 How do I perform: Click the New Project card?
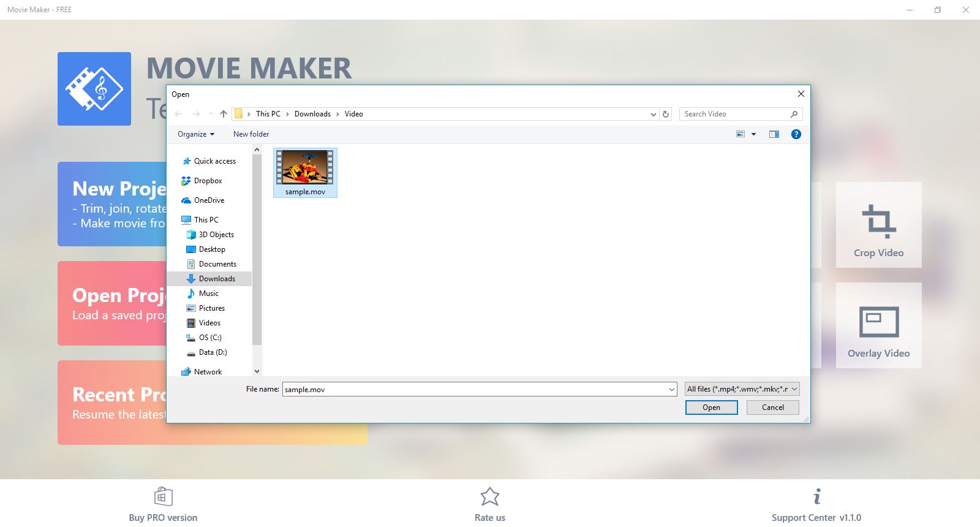coord(112,204)
